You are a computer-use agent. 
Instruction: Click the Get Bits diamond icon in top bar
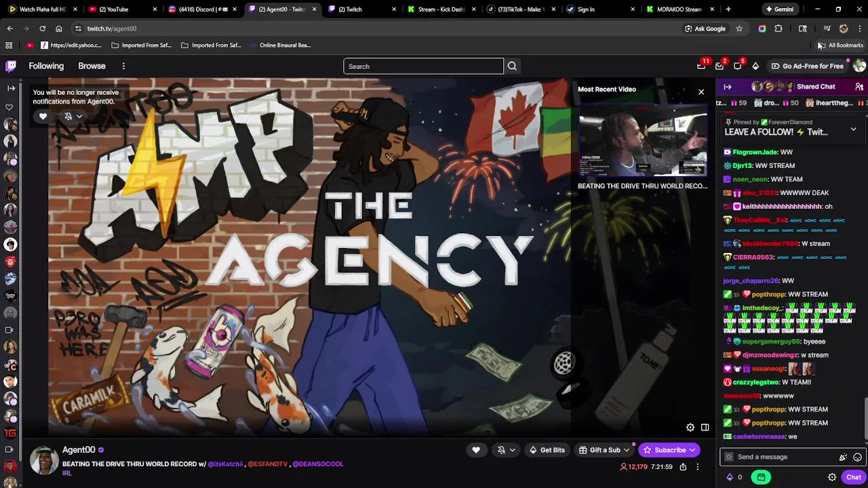pos(755,66)
